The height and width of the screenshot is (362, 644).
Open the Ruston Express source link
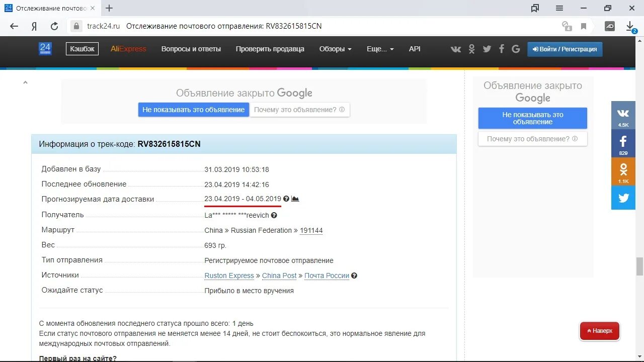coord(229,276)
